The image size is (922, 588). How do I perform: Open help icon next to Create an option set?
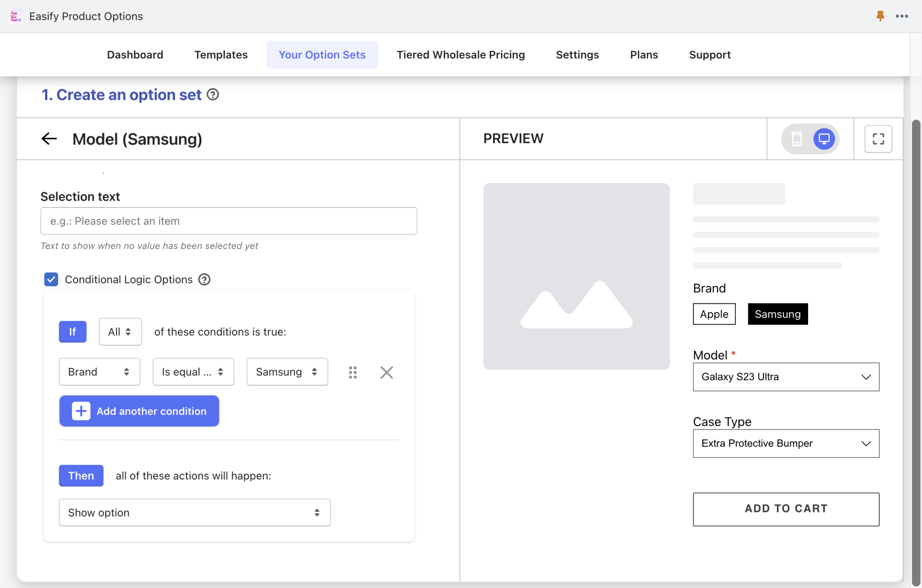coord(212,95)
